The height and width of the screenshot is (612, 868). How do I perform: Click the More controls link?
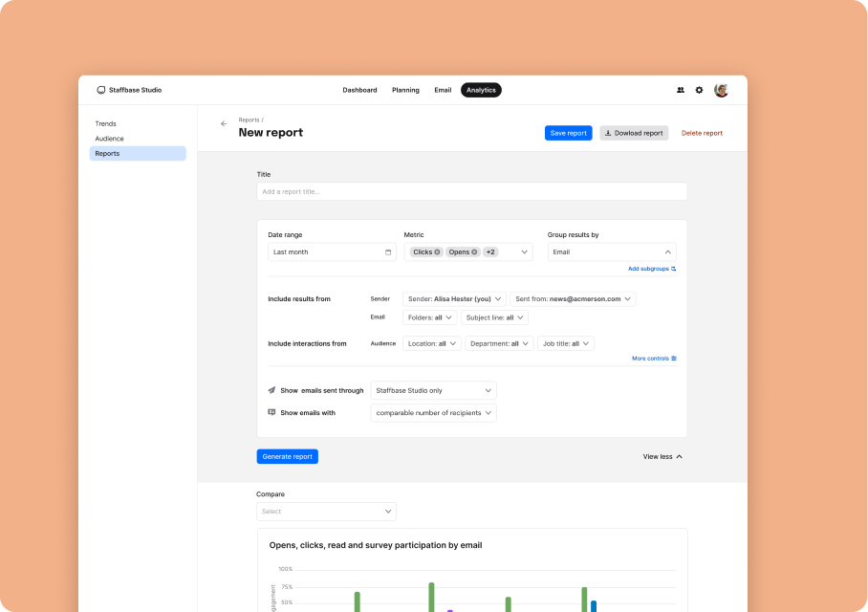[x=654, y=359]
